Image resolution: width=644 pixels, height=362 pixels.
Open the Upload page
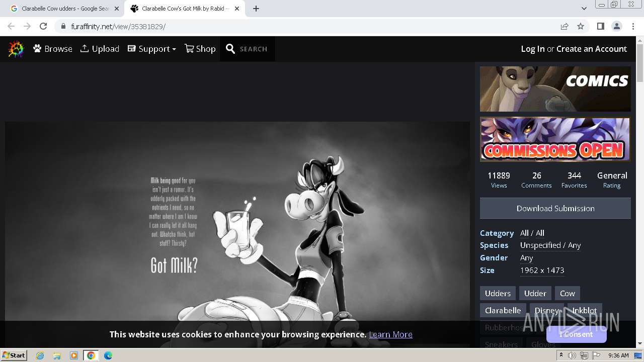[100, 49]
